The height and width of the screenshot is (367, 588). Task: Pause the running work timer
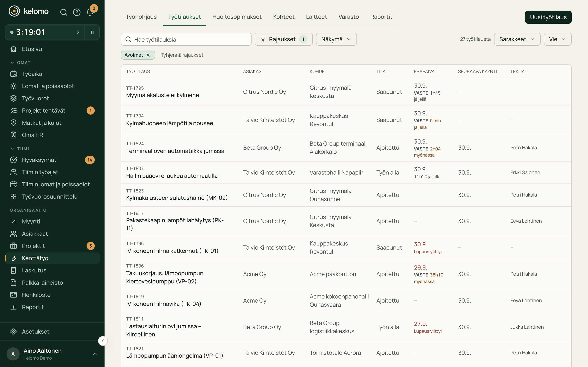click(92, 32)
